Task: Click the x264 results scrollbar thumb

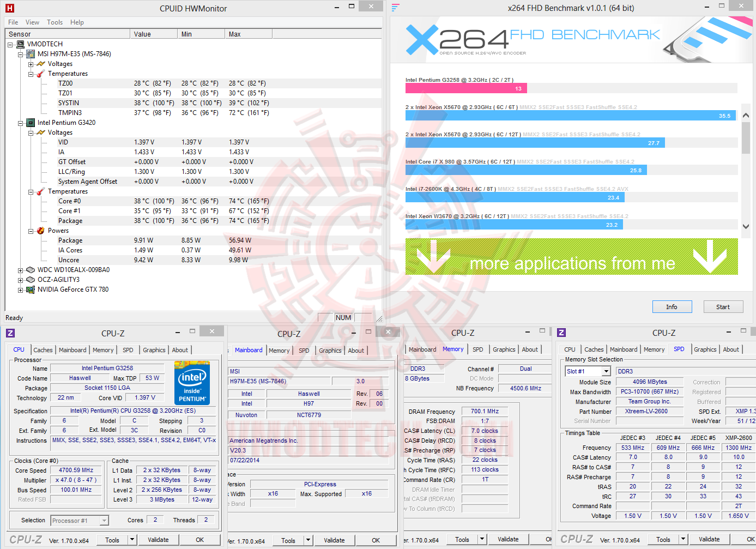Action: [x=746, y=138]
